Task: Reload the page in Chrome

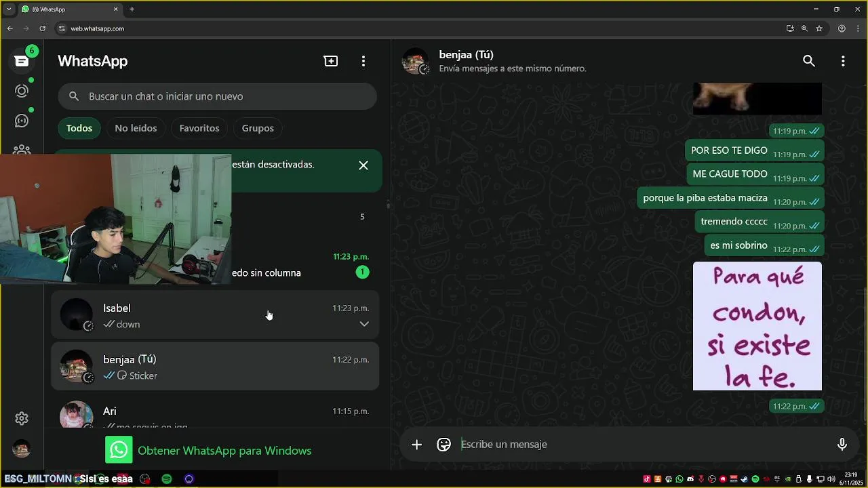Action: [x=42, y=28]
